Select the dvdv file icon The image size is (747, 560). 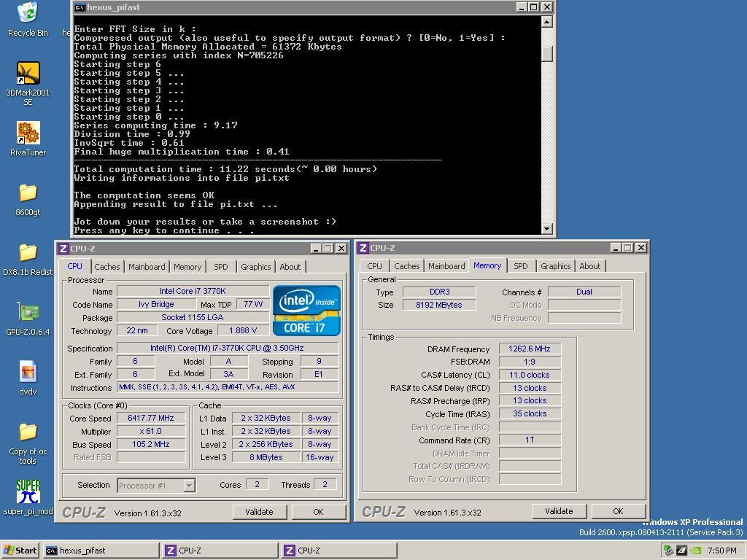(x=28, y=378)
